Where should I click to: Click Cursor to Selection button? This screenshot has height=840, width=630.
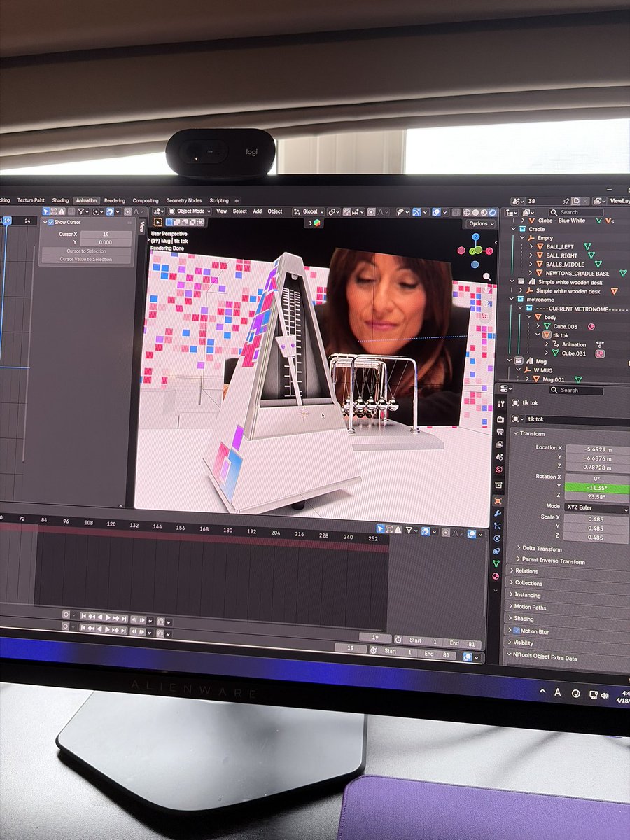coord(86,251)
